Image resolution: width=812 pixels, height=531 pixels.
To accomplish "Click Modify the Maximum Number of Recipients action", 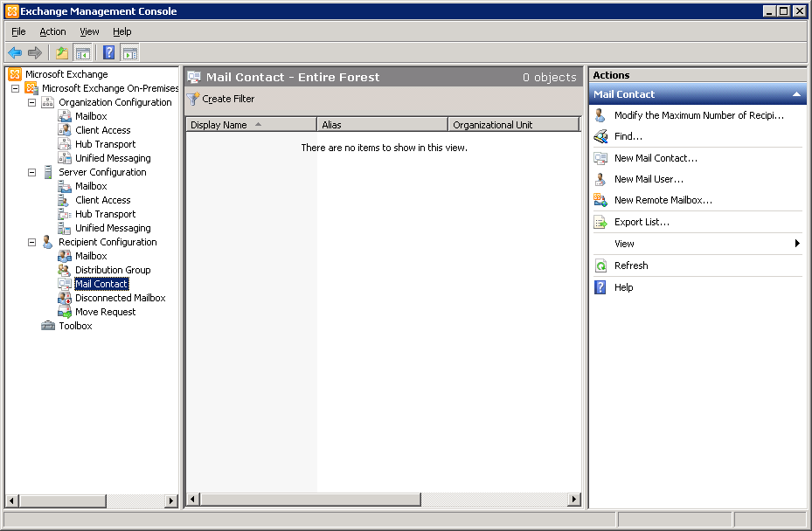I will (699, 115).
